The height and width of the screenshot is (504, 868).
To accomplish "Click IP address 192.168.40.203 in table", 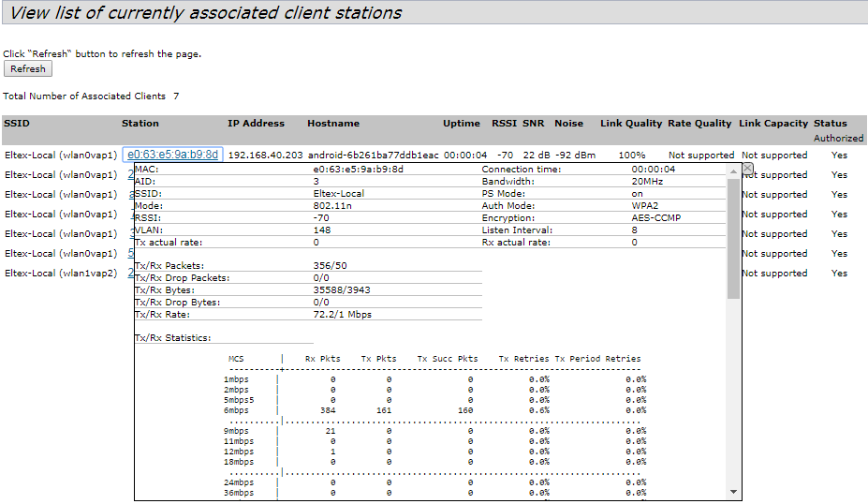I will (x=265, y=155).
